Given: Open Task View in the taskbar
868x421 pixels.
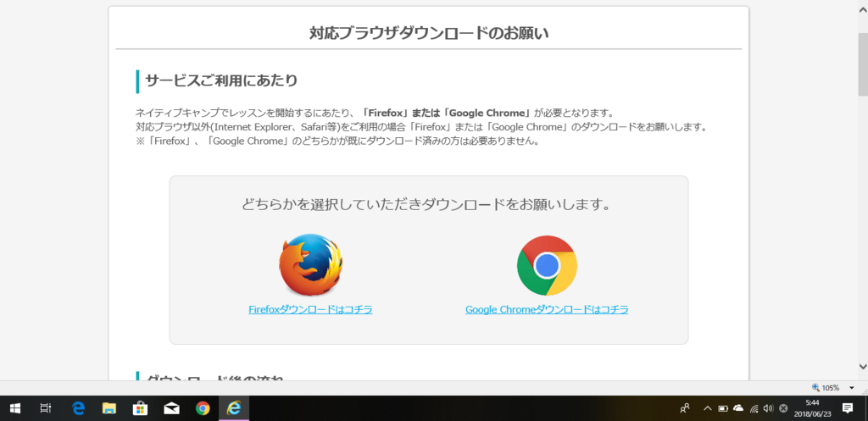Looking at the screenshot, I should (46, 409).
